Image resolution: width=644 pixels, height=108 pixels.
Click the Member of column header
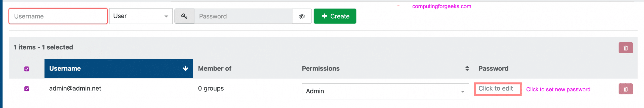pyautogui.click(x=215, y=68)
